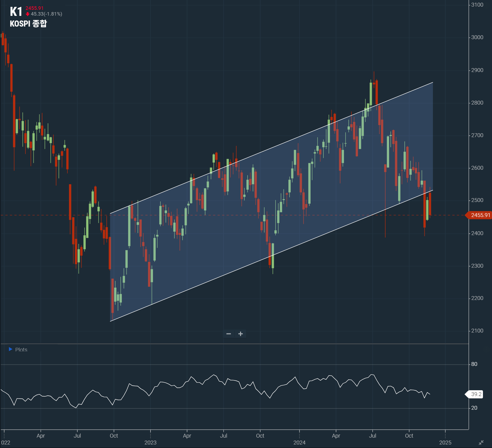Select the 2023 year label on time axis
Viewport: 492px width, 448px height.
pyautogui.click(x=150, y=443)
